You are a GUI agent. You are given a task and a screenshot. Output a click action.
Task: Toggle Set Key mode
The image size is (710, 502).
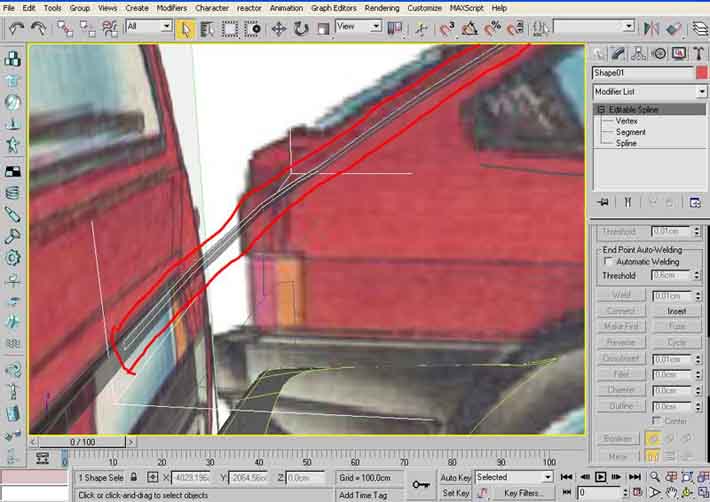click(x=456, y=493)
